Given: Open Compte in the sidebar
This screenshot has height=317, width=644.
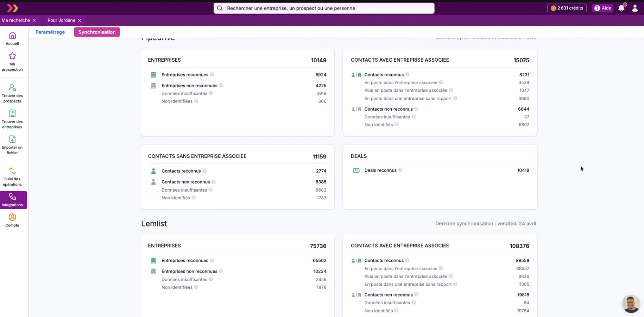Looking at the screenshot, I should pos(12,220).
